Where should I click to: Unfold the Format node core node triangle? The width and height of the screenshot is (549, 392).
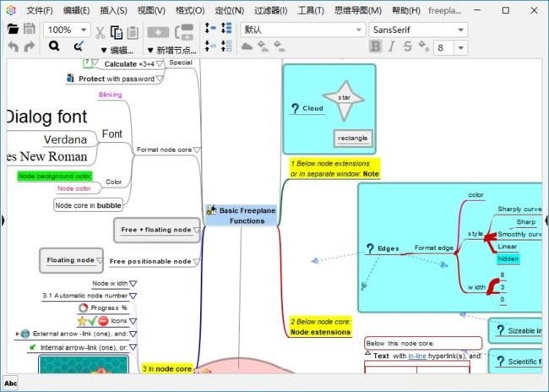[x=197, y=150]
